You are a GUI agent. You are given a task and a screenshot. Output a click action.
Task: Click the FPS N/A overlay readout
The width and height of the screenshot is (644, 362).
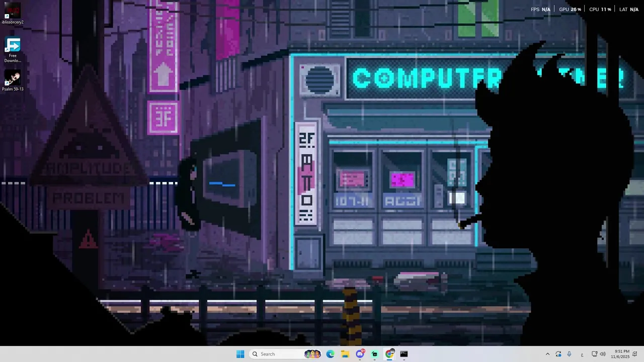[540, 10]
